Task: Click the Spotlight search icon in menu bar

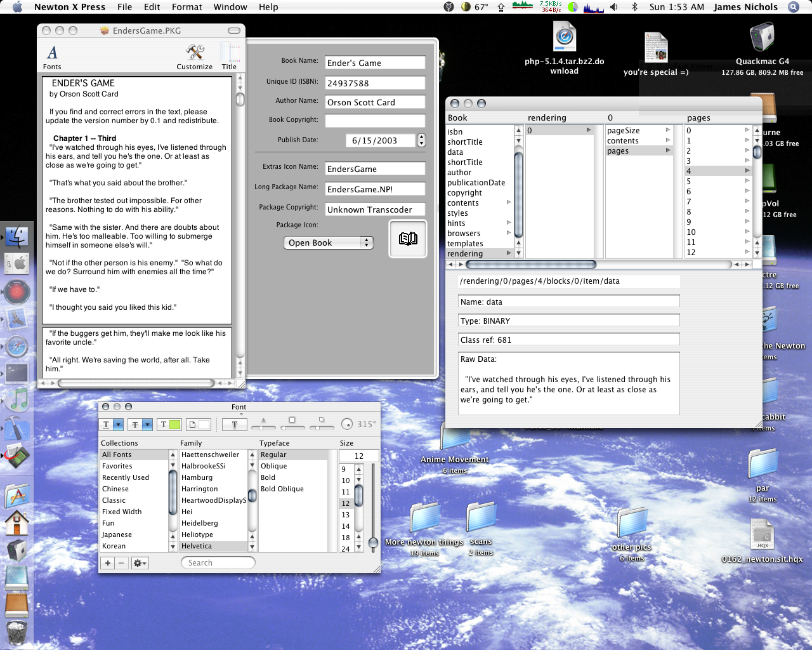Action: click(794, 7)
